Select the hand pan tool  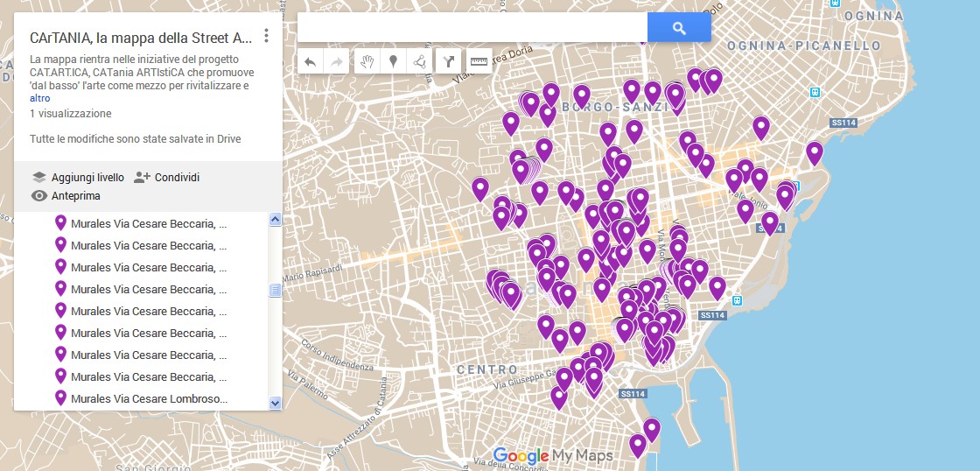(x=367, y=61)
